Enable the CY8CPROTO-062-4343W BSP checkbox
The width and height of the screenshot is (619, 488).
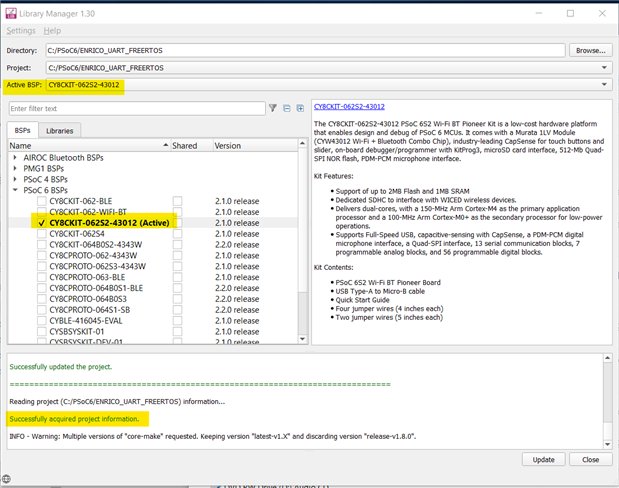tap(41, 255)
